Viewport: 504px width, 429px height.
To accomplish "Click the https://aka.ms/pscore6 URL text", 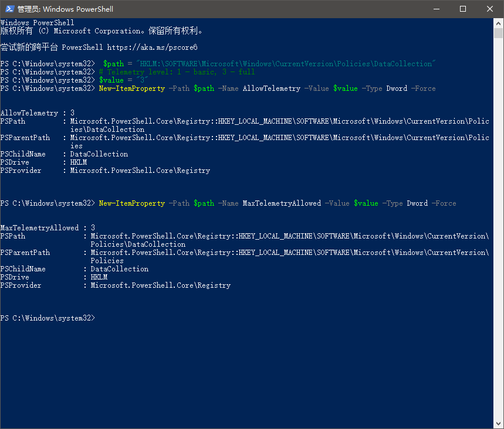I will [152, 47].
